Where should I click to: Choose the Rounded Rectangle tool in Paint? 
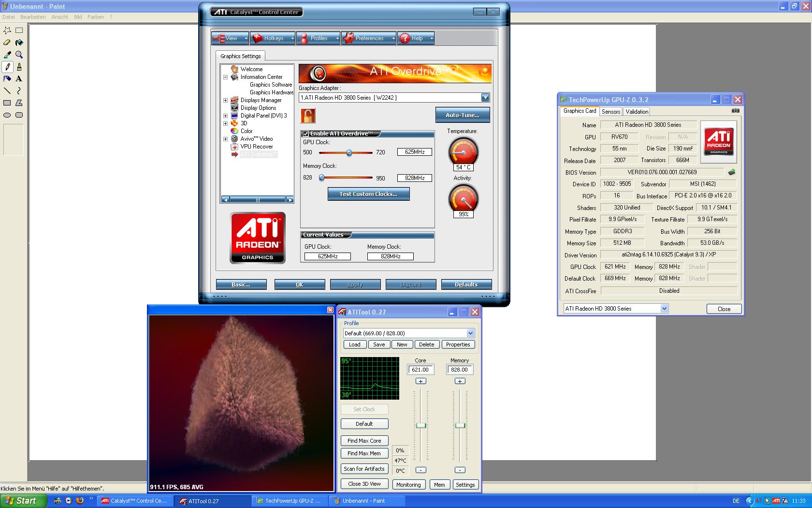(x=19, y=115)
